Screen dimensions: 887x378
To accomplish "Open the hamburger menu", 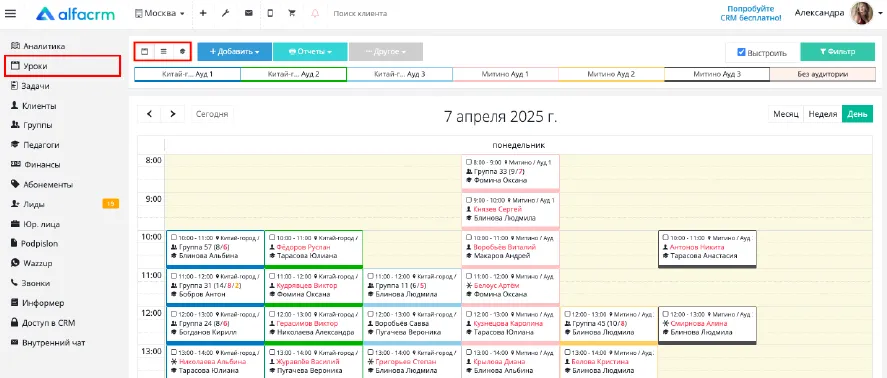I will click(x=10, y=14).
